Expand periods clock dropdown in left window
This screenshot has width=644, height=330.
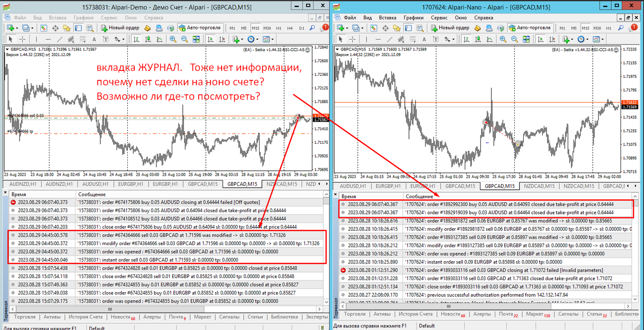click(257, 39)
